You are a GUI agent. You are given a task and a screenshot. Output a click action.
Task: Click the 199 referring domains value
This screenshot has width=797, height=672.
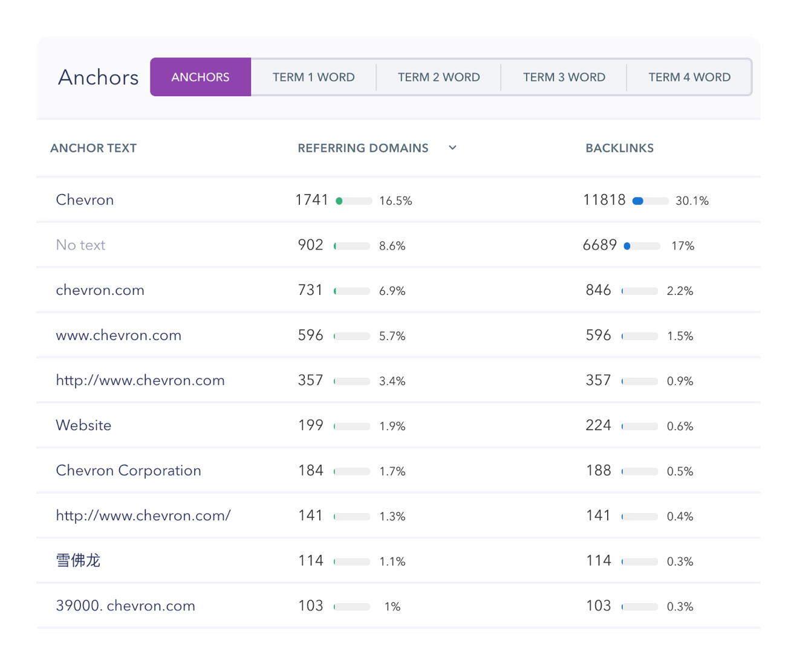tap(311, 425)
